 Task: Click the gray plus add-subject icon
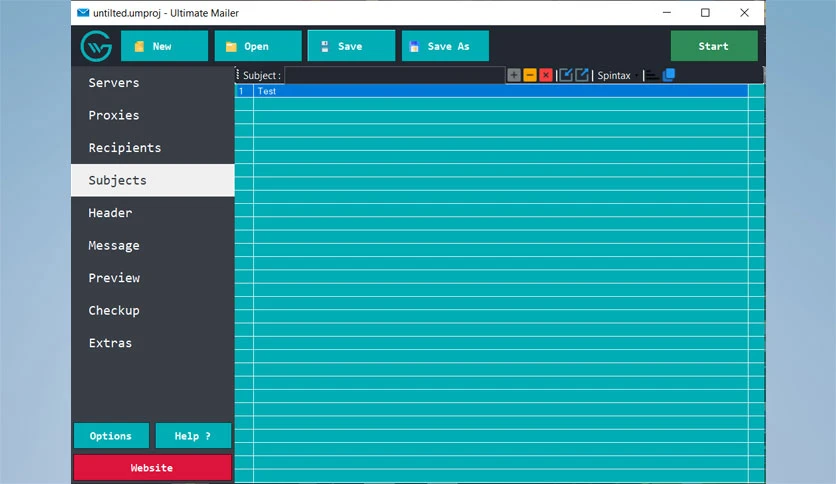pos(513,75)
